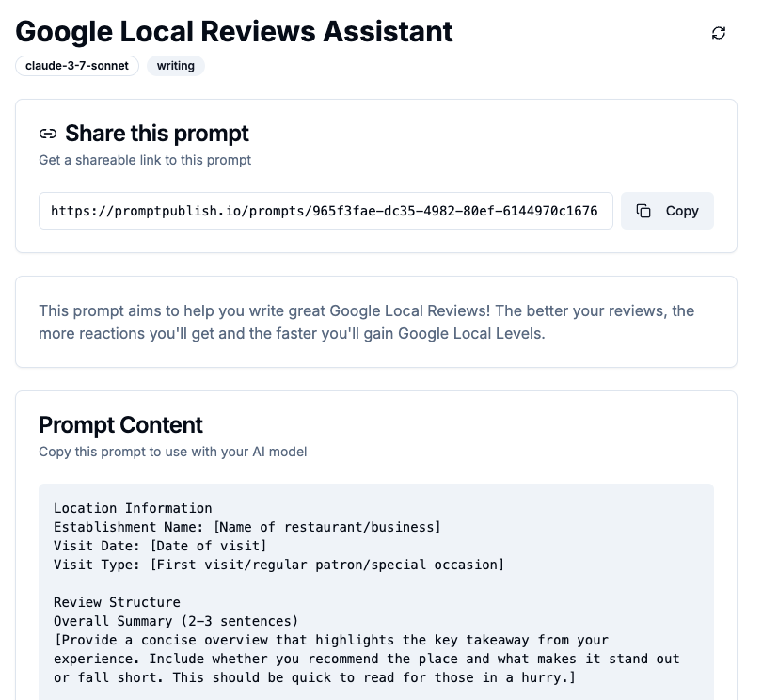762x700 pixels.
Task: Click the description beginning 'This prompt aims to help'
Action: pyautogui.click(x=367, y=322)
